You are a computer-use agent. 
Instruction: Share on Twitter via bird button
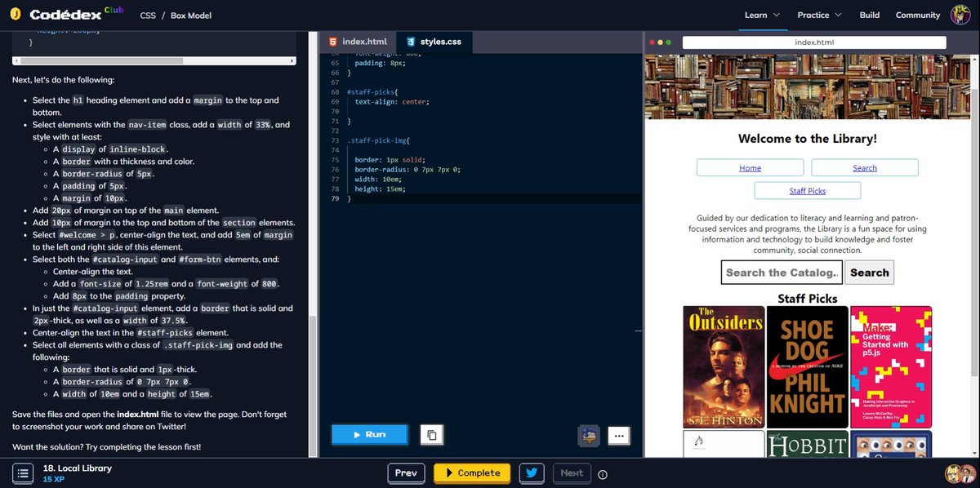click(x=532, y=472)
